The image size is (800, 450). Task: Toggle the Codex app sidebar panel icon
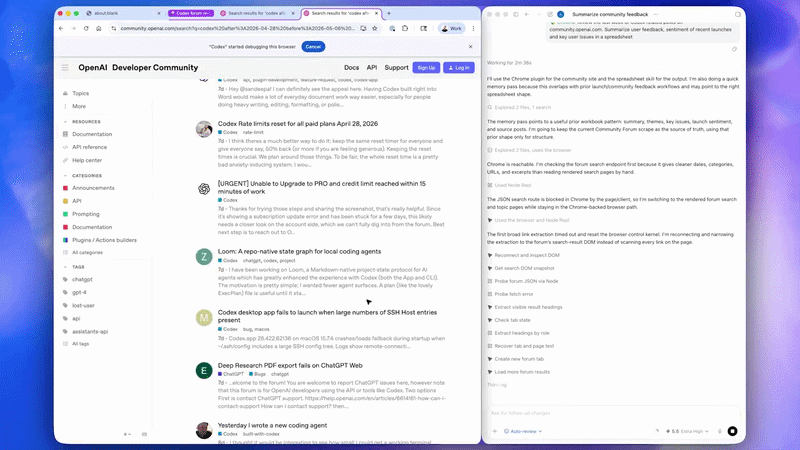coord(516,14)
